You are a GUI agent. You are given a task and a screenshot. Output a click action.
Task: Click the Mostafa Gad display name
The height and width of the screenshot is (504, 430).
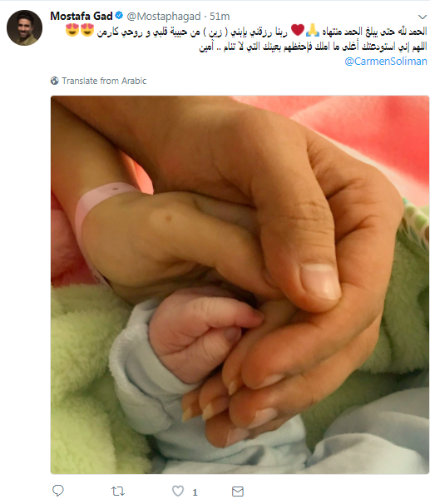tap(82, 16)
